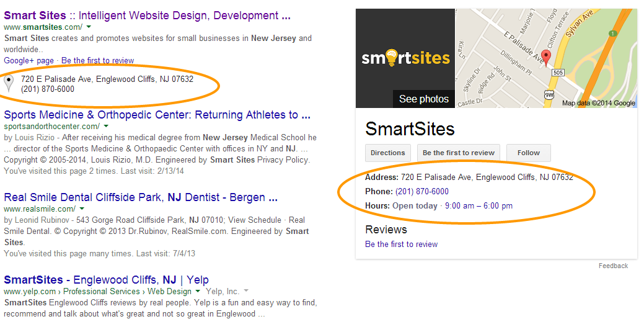The width and height of the screenshot is (644, 319).
Task: Open See photos overlay on logo
Action: (424, 99)
